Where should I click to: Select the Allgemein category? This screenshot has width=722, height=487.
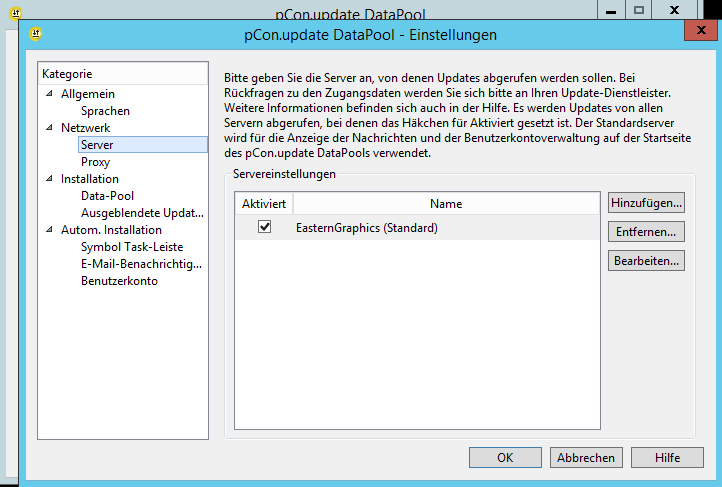coord(88,94)
